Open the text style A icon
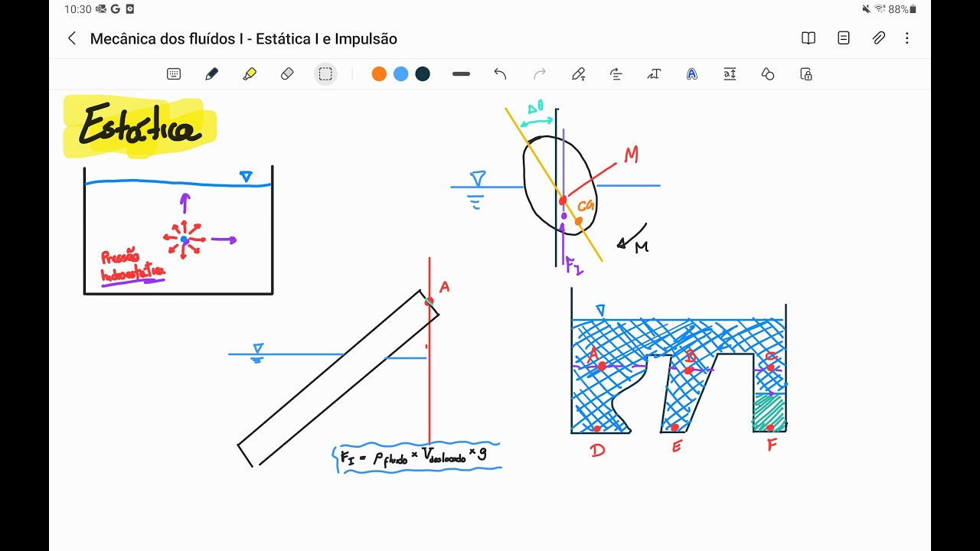The image size is (980, 551). click(692, 74)
